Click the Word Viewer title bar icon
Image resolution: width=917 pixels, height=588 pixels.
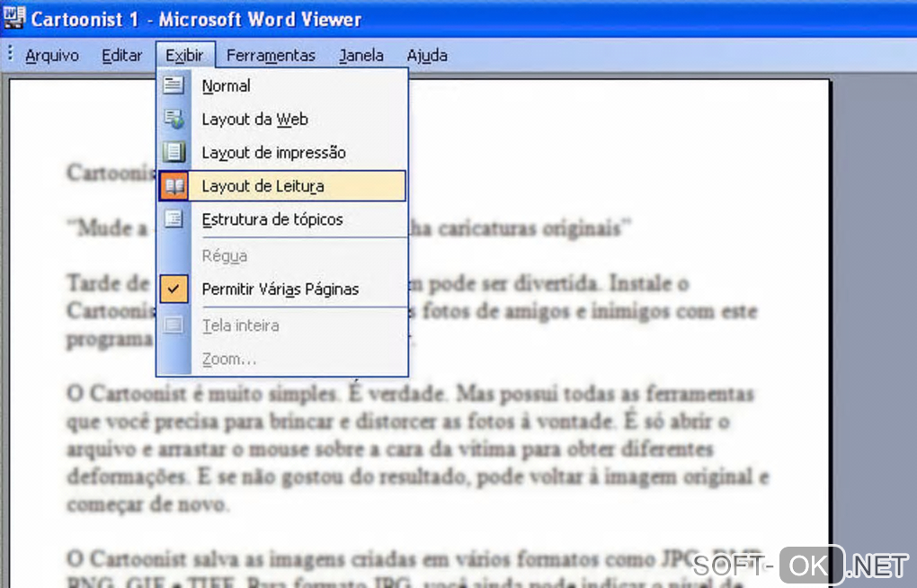coord(13,17)
